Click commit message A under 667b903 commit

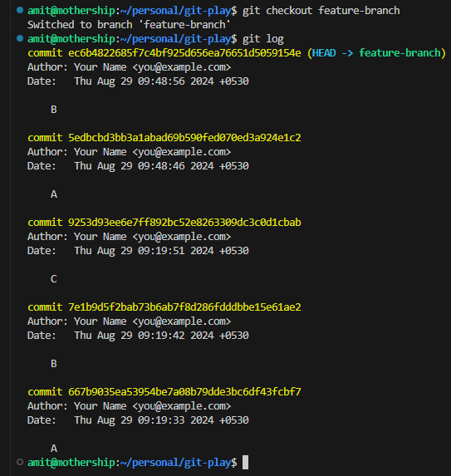[x=54, y=448]
